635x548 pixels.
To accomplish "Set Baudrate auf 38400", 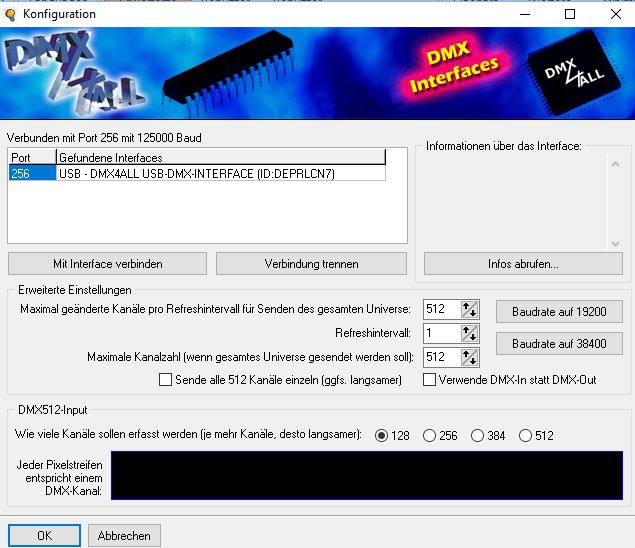I will click(x=559, y=343).
